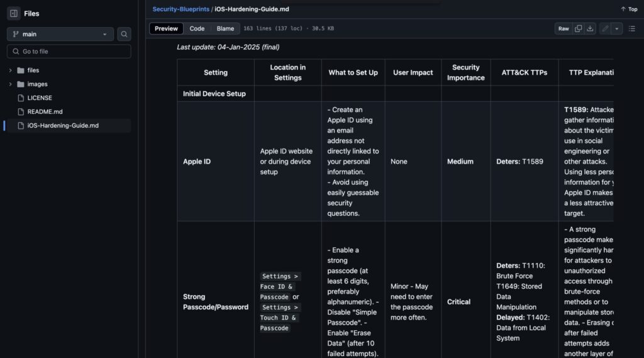
Task: Open the Raw file view
Action: pos(563,28)
